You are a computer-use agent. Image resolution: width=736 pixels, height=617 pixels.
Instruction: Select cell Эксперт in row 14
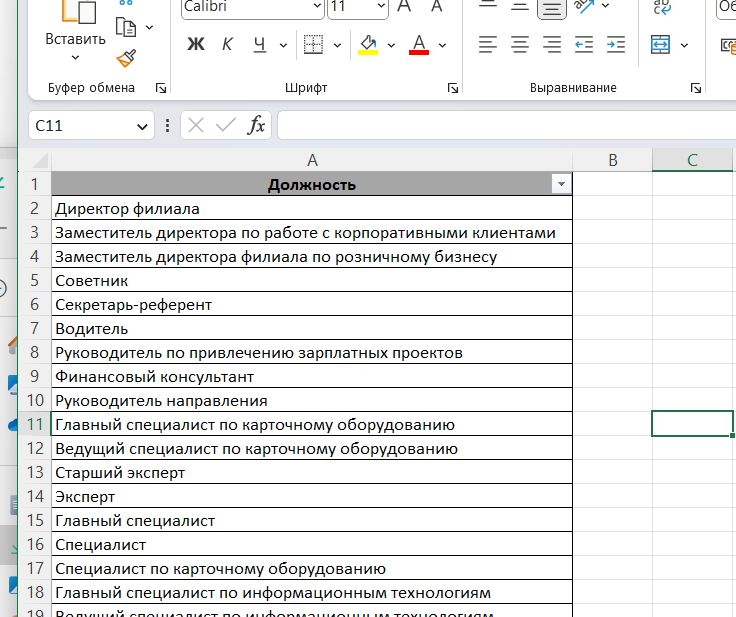312,496
